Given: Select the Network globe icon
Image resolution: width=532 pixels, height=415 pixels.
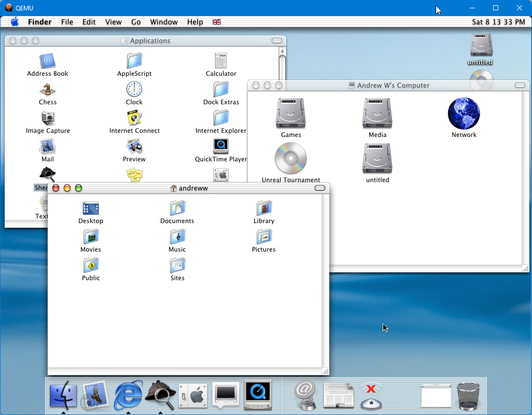Looking at the screenshot, I should [464, 114].
